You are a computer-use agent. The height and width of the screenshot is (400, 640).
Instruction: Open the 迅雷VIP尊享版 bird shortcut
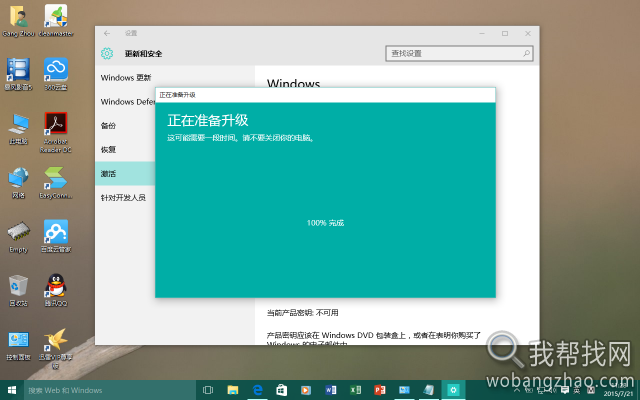coord(56,348)
